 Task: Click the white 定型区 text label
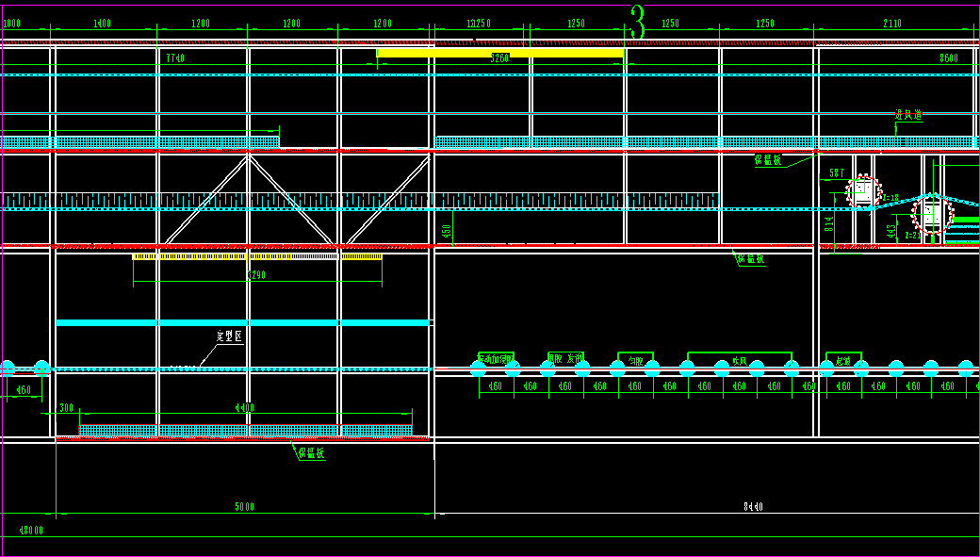230,336
